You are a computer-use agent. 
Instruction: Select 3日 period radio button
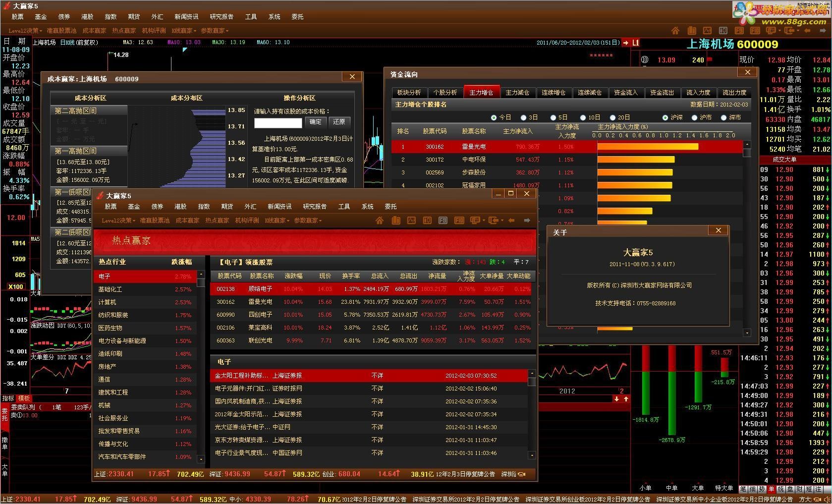(523, 117)
